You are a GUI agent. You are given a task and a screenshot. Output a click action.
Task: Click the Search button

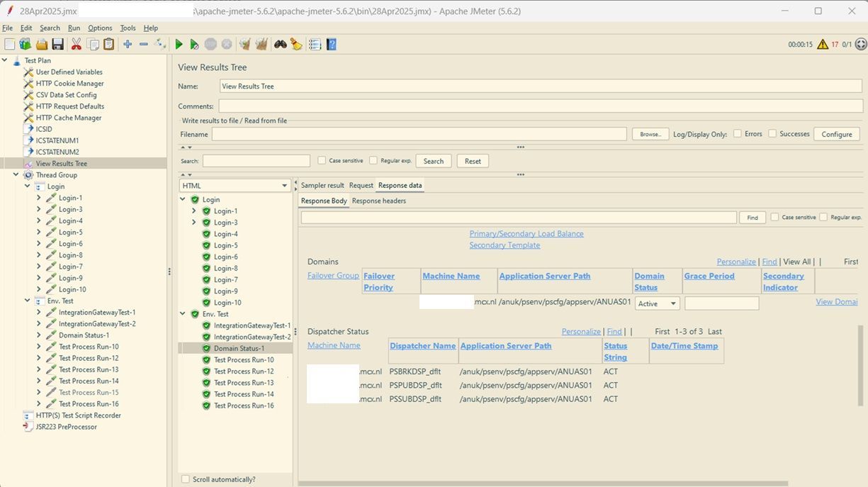click(434, 161)
